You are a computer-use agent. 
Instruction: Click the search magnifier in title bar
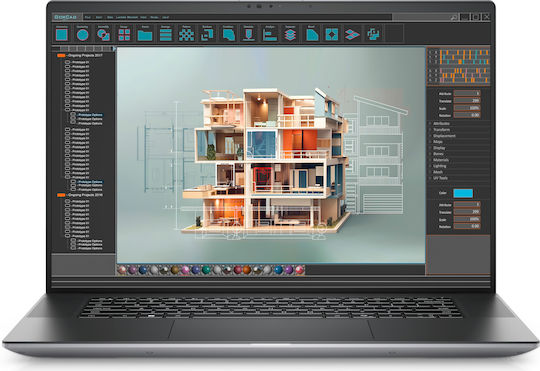tap(454, 17)
